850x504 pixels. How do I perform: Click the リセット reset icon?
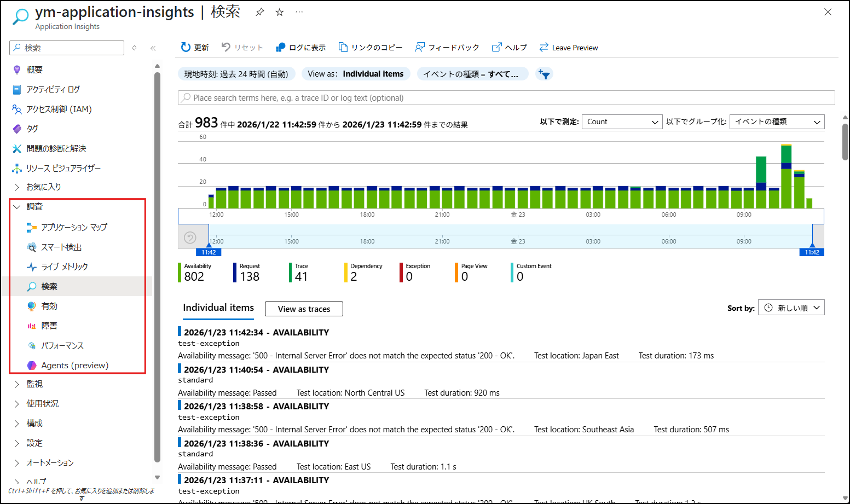tap(225, 48)
